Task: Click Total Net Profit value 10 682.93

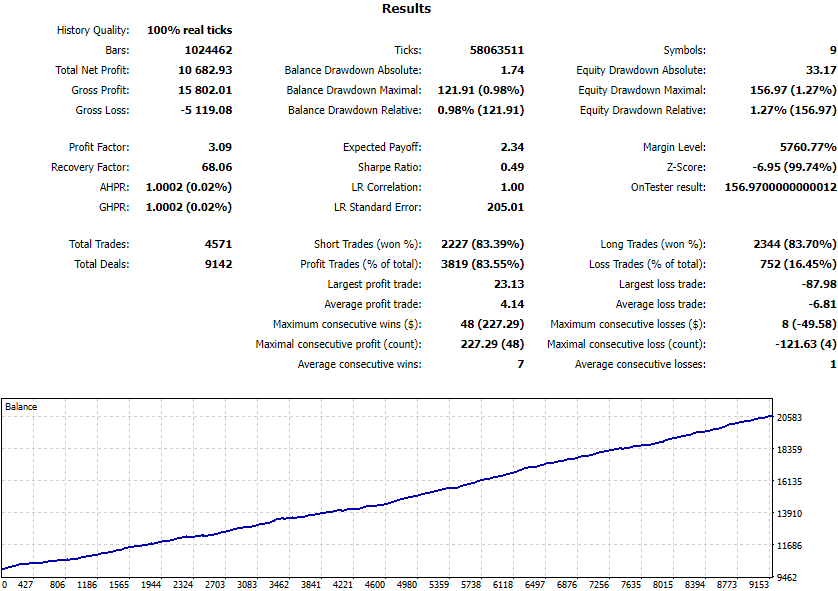Action: 205,70
